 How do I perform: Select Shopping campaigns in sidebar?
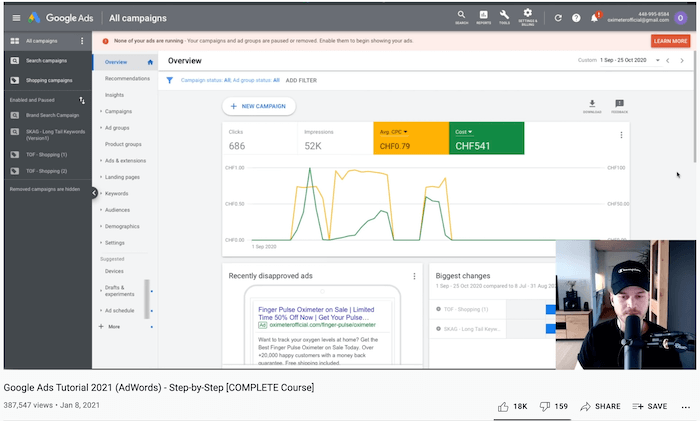(x=49, y=81)
